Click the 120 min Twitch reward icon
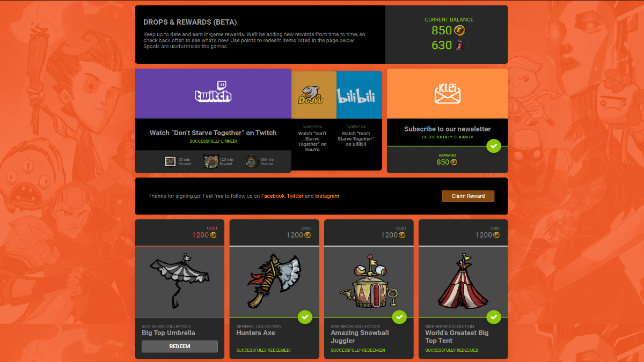 coord(211,161)
